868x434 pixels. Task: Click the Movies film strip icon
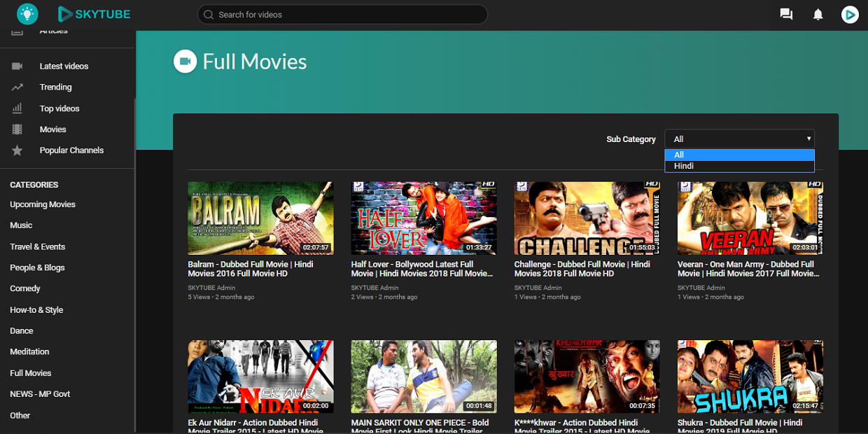pyautogui.click(x=17, y=129)
